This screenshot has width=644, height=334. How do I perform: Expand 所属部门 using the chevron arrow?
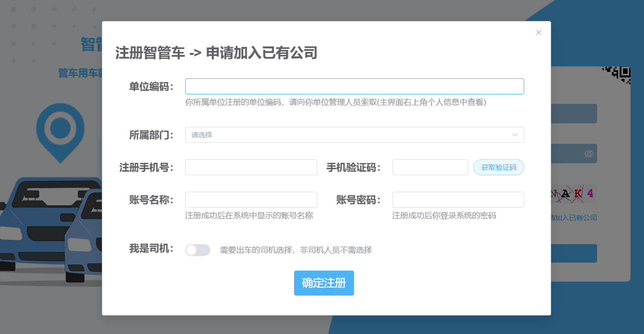[x=514, y=135]
